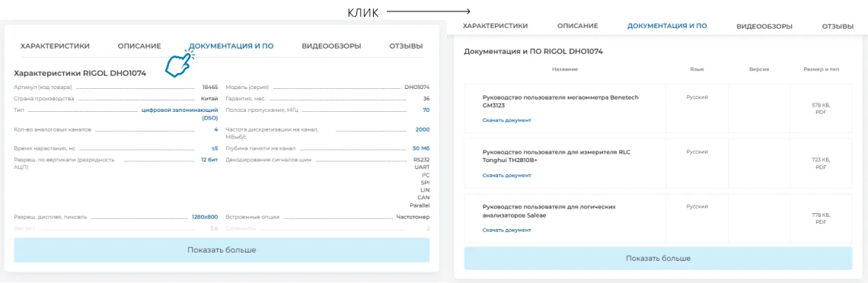Click built-in option value Частотомер
Screen dimensions: 868x283
click(x=413, y=218)
